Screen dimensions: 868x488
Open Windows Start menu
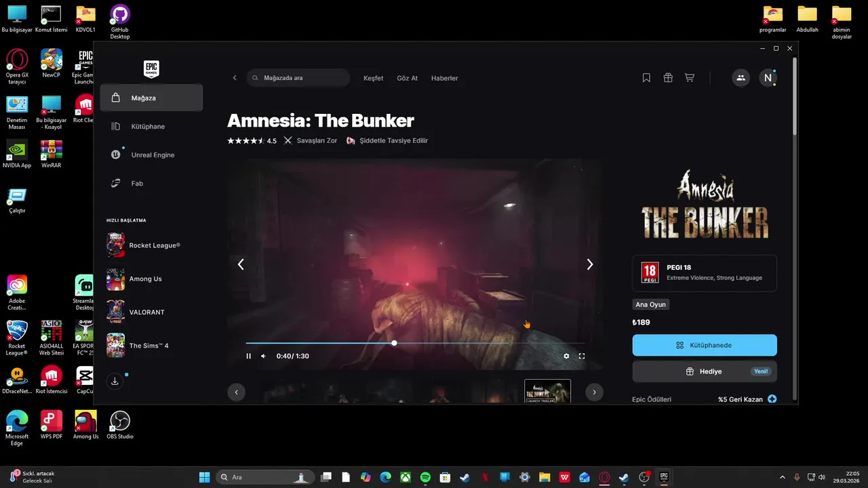point(204,477)
